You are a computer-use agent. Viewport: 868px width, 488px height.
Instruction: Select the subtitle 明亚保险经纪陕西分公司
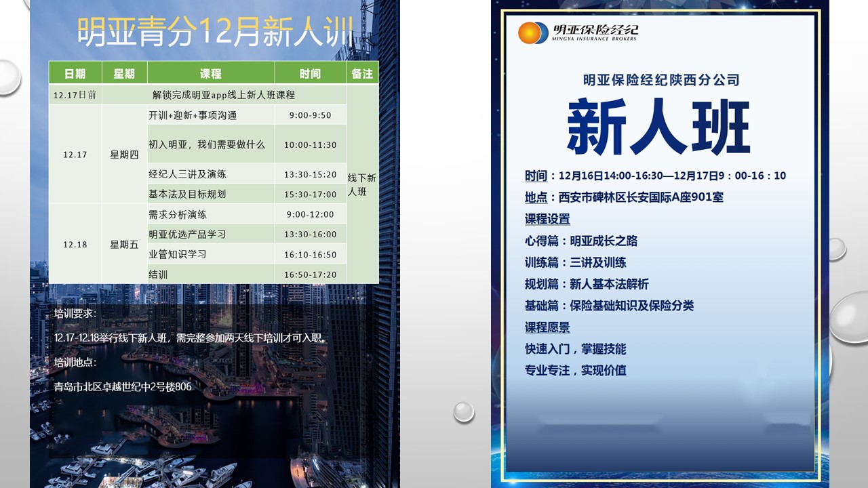tap(661, 80)
